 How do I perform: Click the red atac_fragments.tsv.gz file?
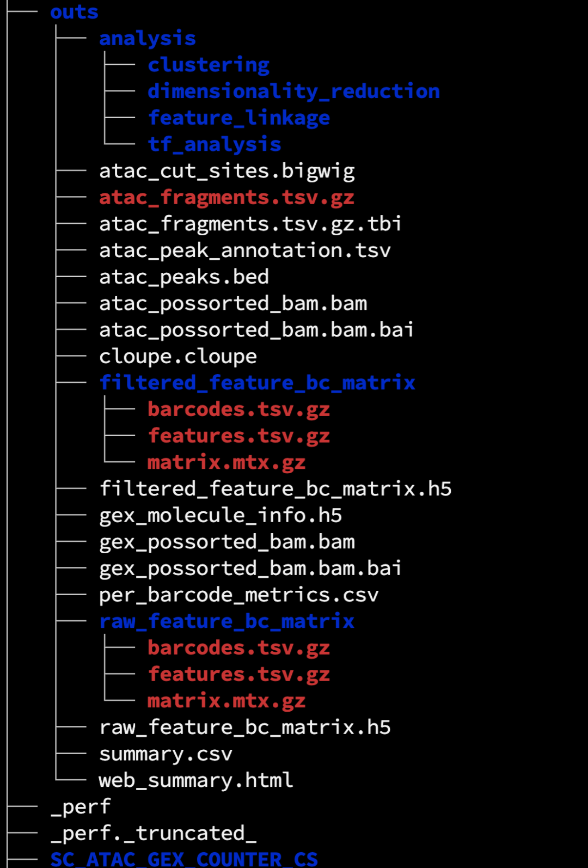pos(227,198)
